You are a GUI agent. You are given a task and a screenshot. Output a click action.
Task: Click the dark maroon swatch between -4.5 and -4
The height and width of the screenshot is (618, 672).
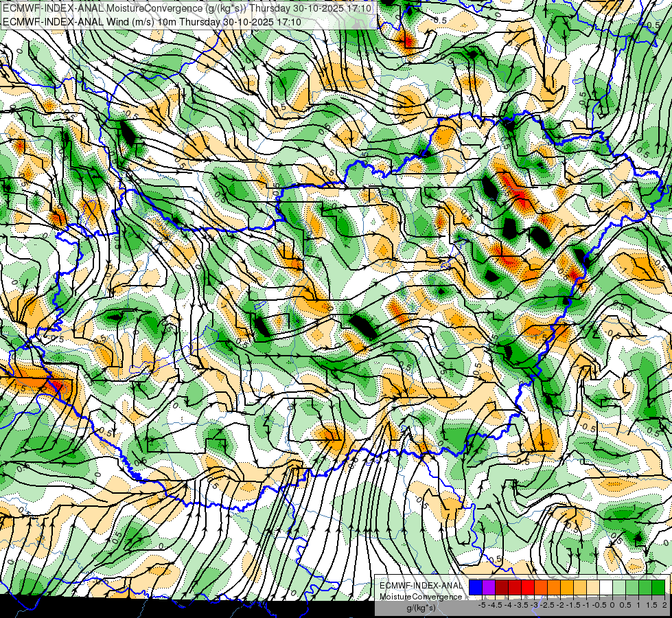pos(502,588)
